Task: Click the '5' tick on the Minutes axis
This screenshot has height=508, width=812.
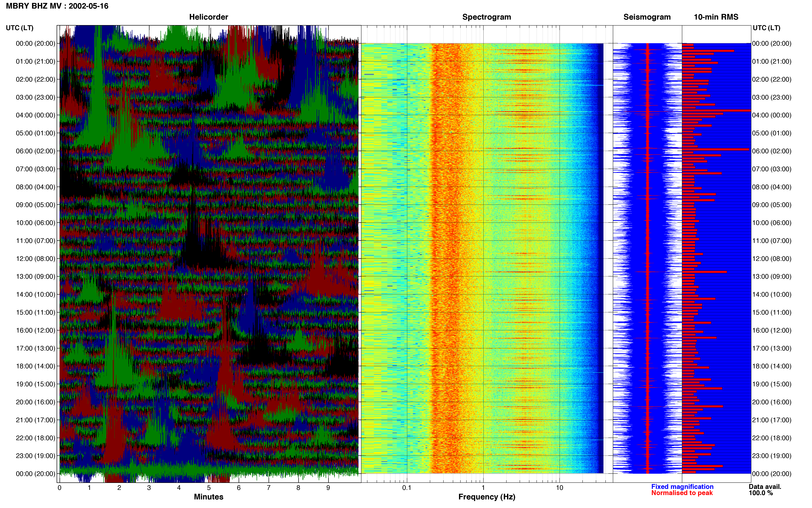Action: click(209, 488)
